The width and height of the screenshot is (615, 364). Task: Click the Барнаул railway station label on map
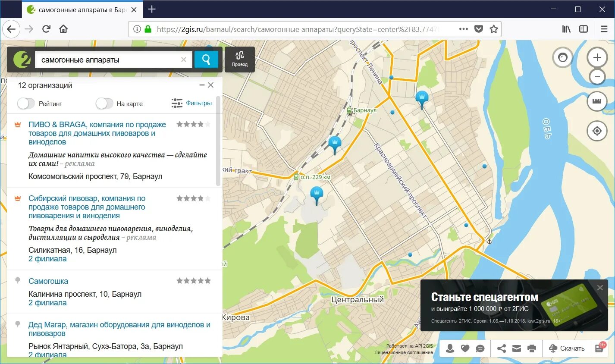[x=365, y=110]
